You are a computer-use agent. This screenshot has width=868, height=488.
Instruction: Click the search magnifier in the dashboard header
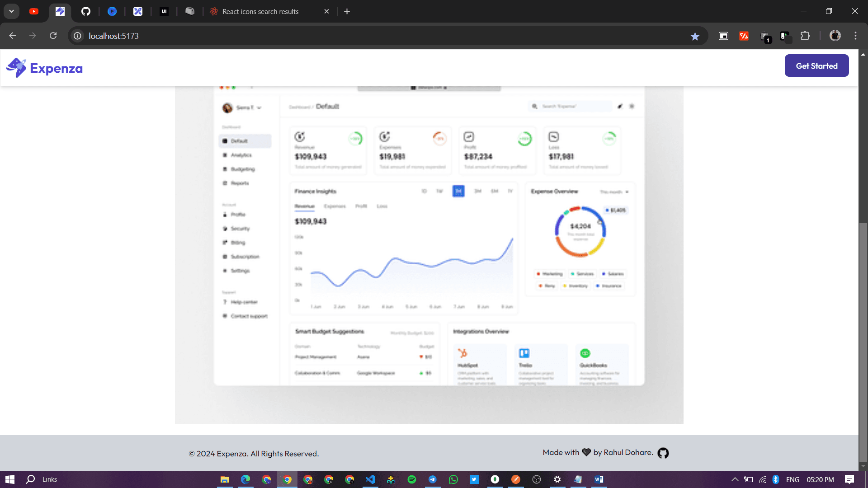click(x=535, y=106)
